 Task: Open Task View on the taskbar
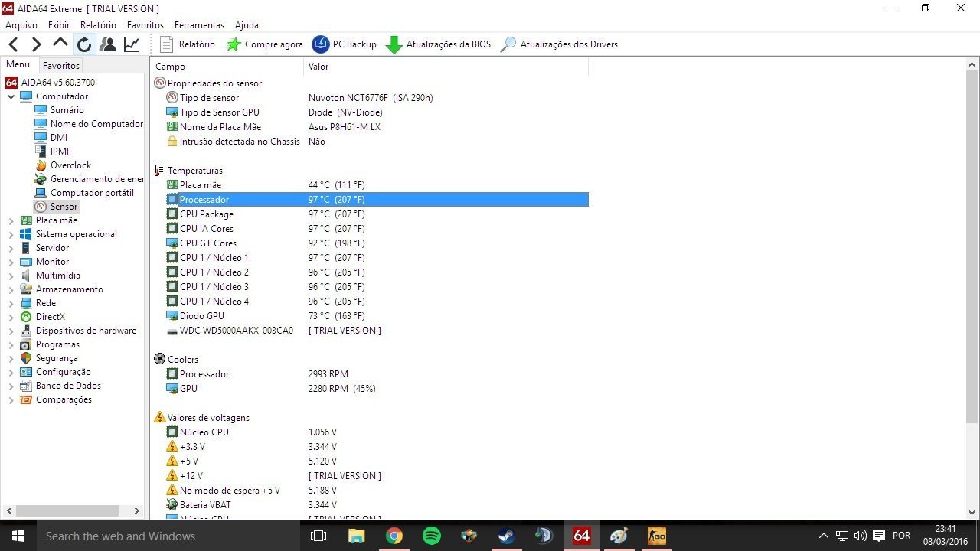[x=318, y=536]
